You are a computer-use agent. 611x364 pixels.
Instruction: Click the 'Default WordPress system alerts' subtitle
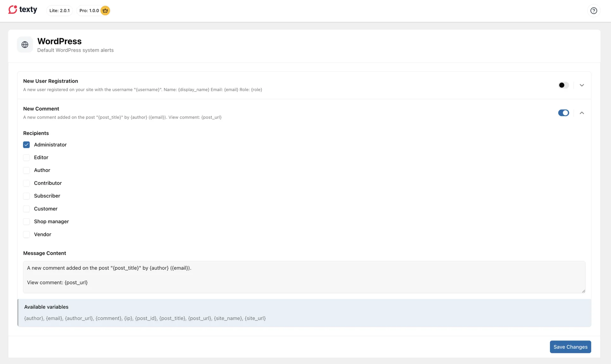[x=75, y=50]
